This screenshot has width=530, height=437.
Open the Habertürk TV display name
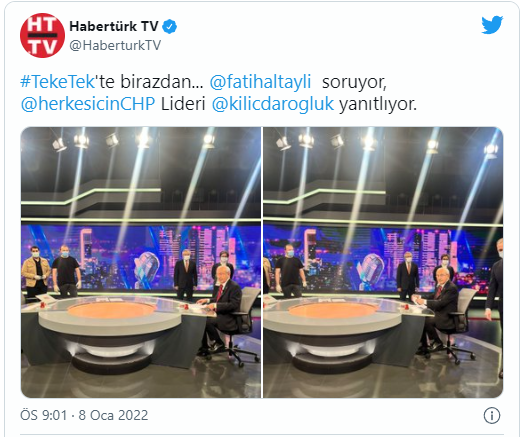coord(114,26)
